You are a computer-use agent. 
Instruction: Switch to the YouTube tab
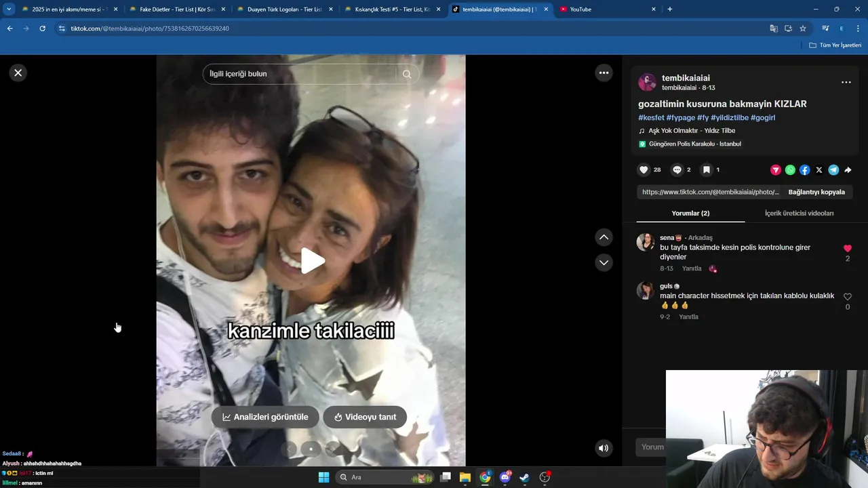point(608,9)
